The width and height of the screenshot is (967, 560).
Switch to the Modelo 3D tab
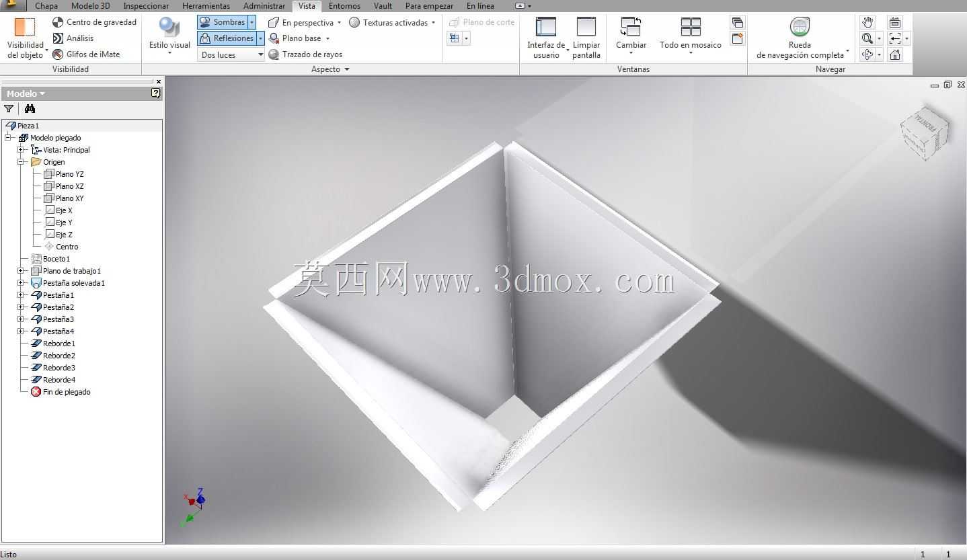pyautogui.click(x=91, y=6)
